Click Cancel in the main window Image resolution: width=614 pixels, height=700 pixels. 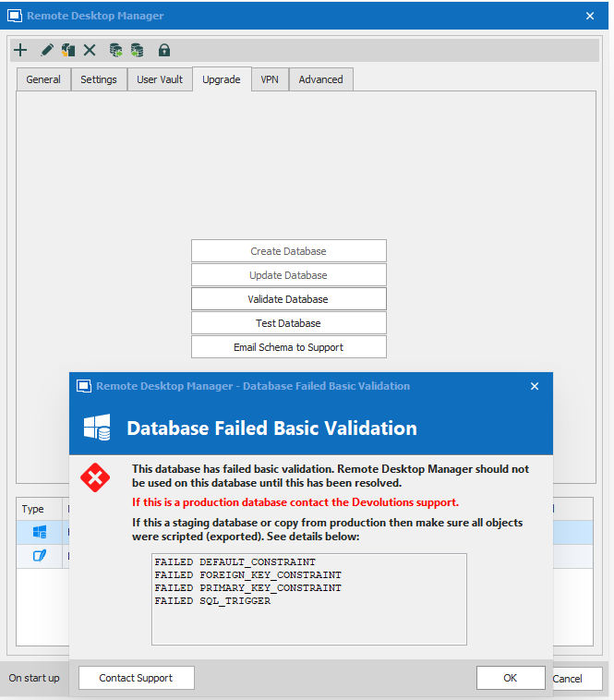coord(577,679)
